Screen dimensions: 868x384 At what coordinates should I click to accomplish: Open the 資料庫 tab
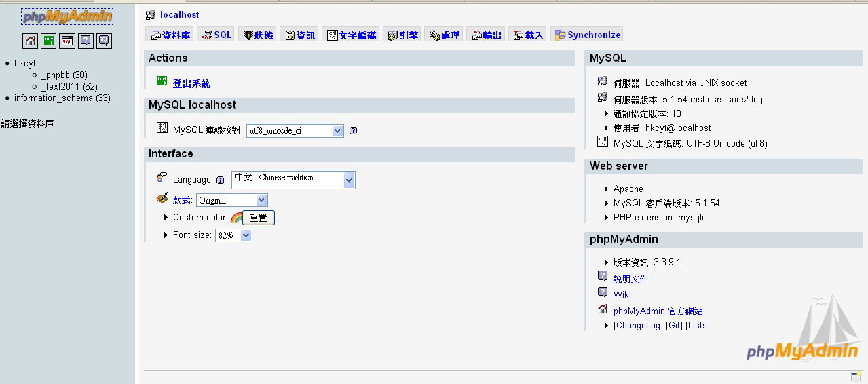(x=170, y=35)
